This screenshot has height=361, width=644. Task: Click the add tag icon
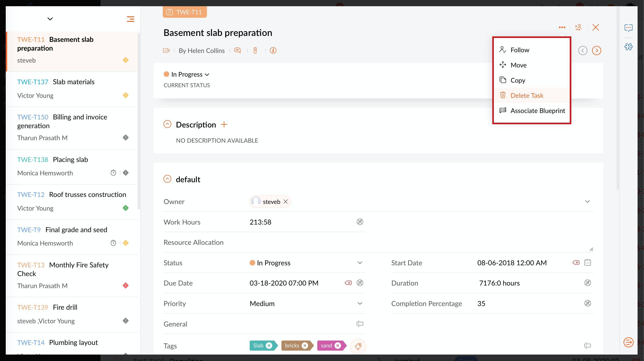pyautogui.click(x=358, y=346)
